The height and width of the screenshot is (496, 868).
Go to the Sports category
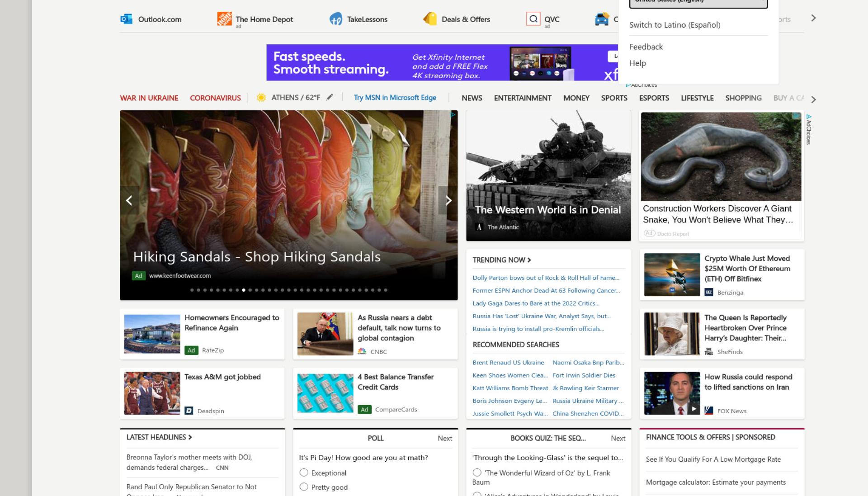(x=614, y=98)
